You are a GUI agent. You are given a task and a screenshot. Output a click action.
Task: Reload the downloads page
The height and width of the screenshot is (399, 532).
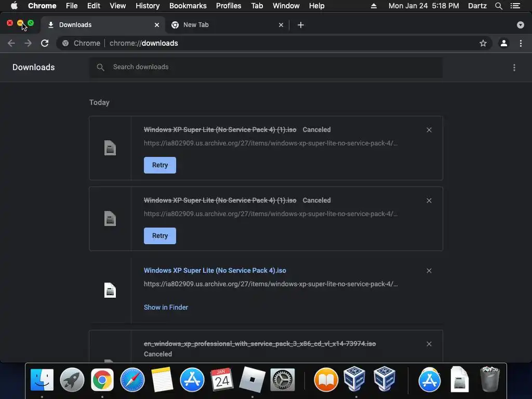(x=45, y=43)
